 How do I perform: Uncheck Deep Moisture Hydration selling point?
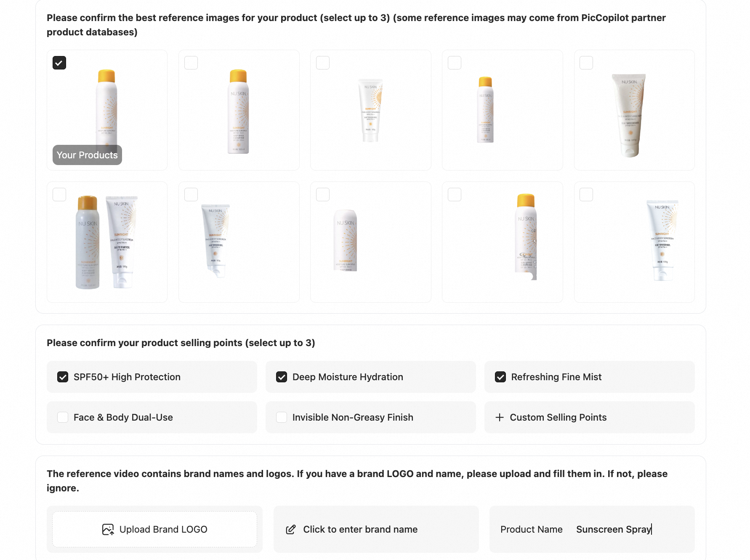pos(282,377)
